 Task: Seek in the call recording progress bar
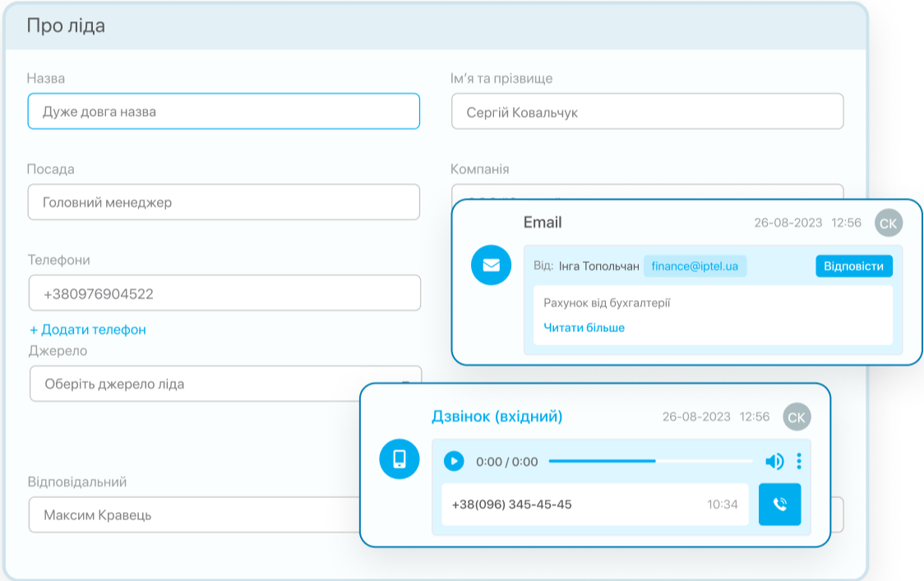(x=650, y=461)
